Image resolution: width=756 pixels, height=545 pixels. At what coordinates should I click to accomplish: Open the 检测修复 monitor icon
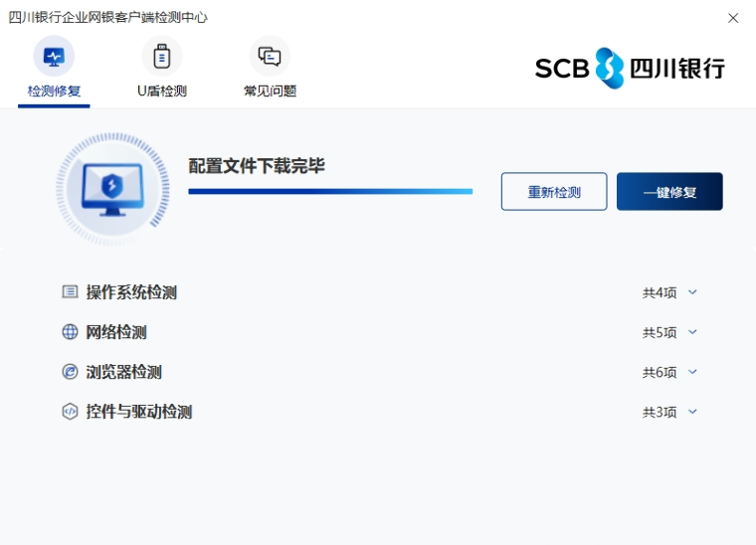coord(54,57)
